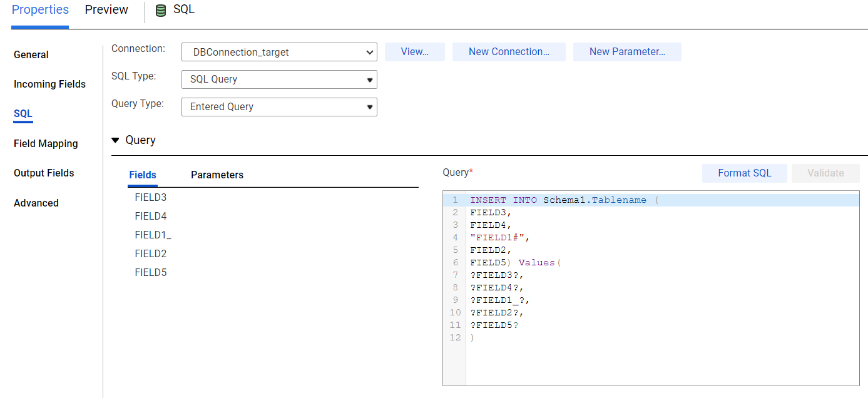Open the Field Mapping section
Image resolution: width=868 pixels, height=398 pixels.
click(46, 144)
